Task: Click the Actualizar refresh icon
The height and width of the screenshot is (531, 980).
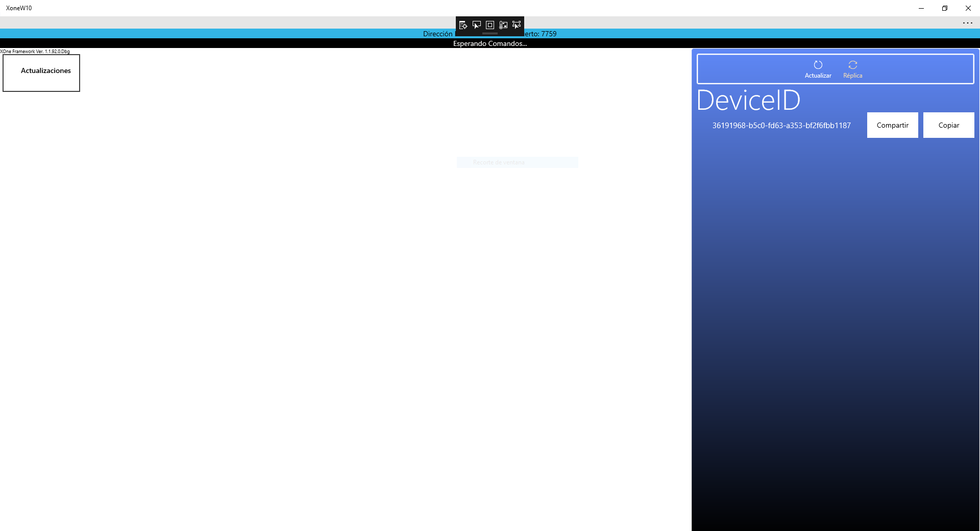Action: pos(818,65)
